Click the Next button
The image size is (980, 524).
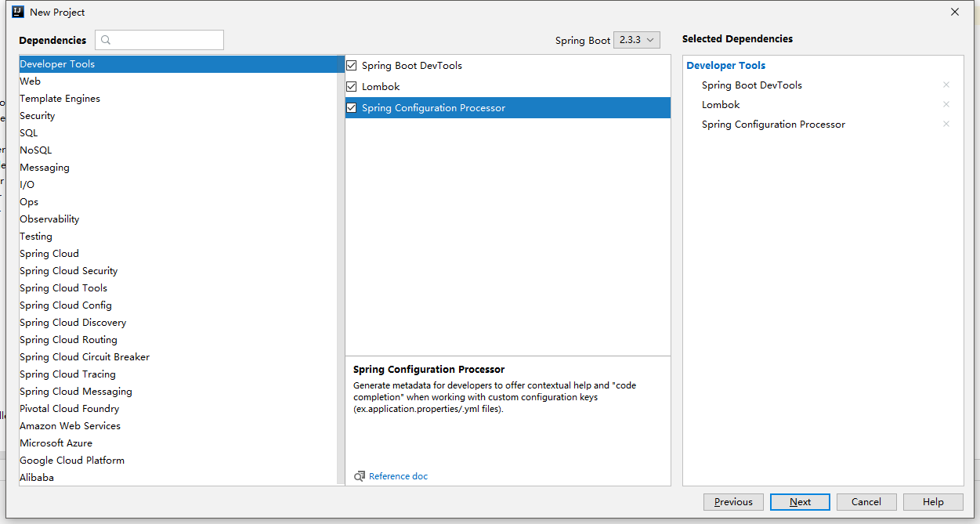click(800, 502)
